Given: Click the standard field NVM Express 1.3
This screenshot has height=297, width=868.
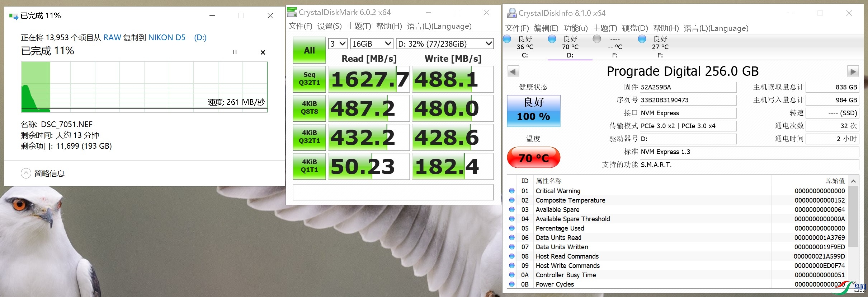Looking at the screenshot, I should click(x=749, y=152).
